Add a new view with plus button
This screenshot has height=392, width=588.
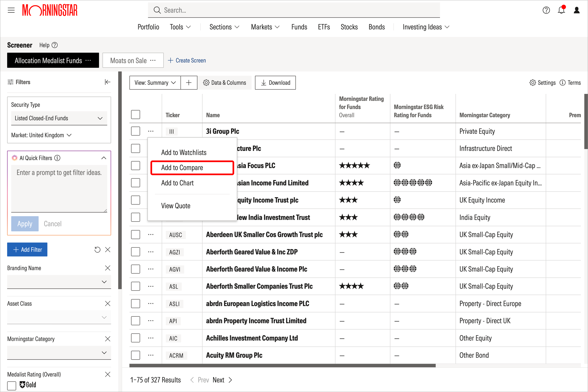189,83
